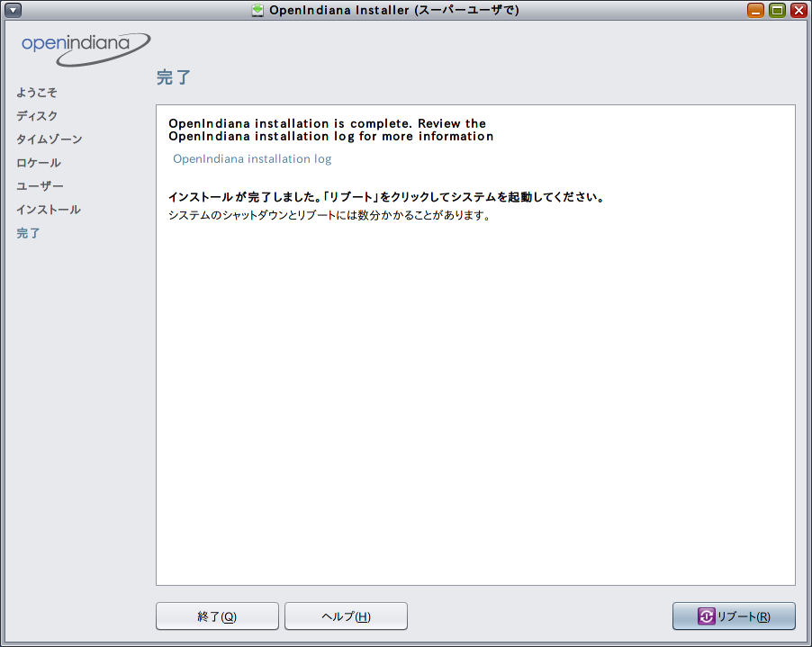
Task: Select the インストール step in sidebar
Action: (x=49, y=210)
